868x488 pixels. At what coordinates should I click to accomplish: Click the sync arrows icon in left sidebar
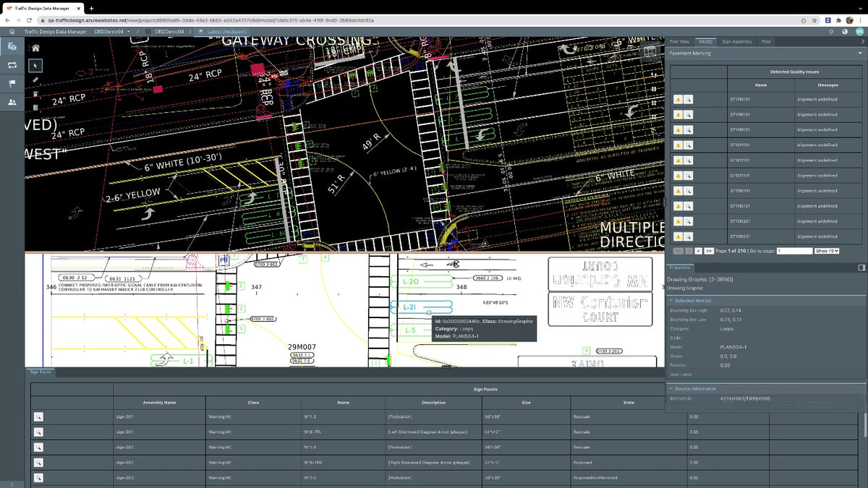(x=11, y=64)
